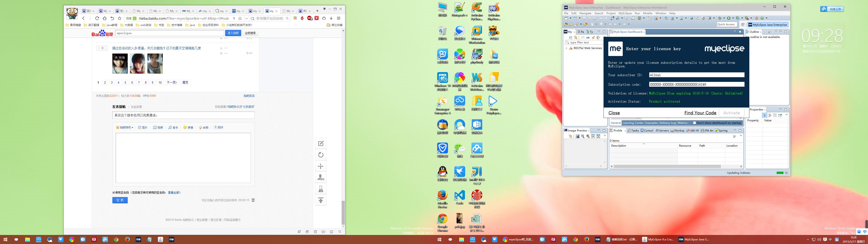868x244 pixels.
Task: Switch to the Servers tab in bottom panel
Action: coord(662,131)
